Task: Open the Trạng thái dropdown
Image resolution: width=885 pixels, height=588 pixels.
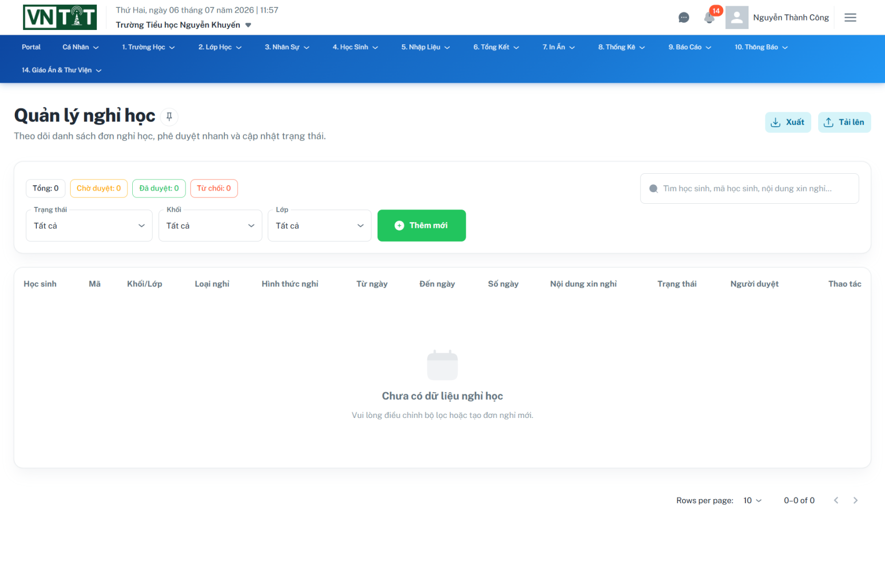Action: 89,226
